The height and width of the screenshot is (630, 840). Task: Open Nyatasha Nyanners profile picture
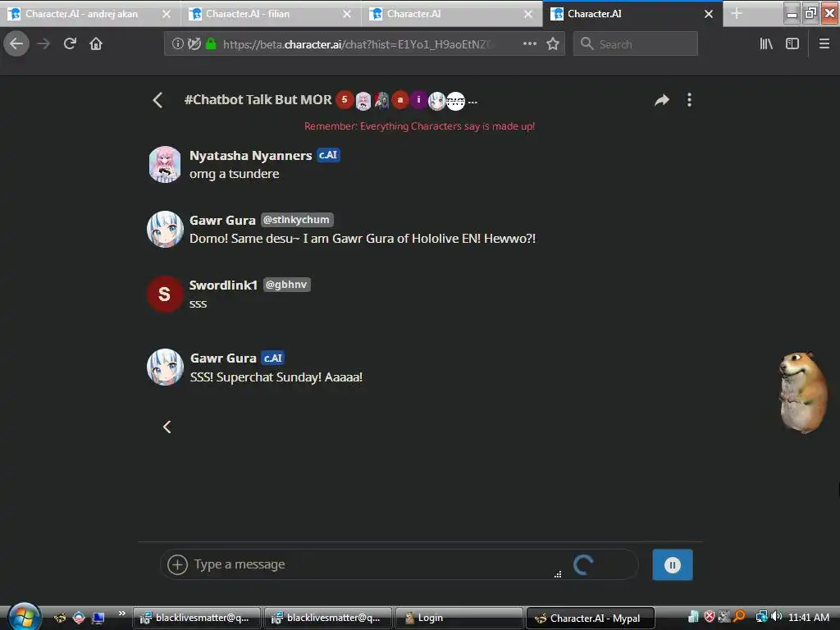coord(165,164)
